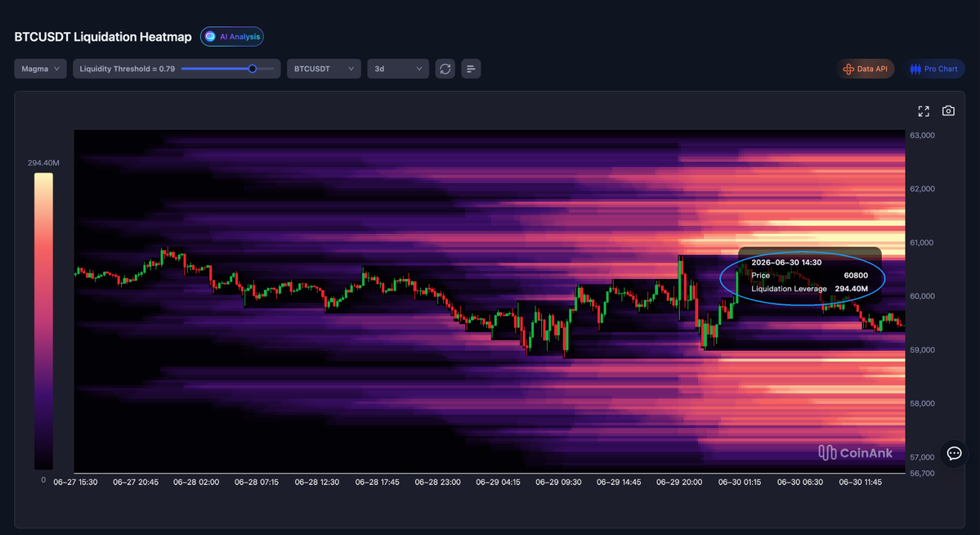This screenshot has height=535, width=980.
Task: Click the 06-29 20:00 time axis label
Action: click(679, 483)
